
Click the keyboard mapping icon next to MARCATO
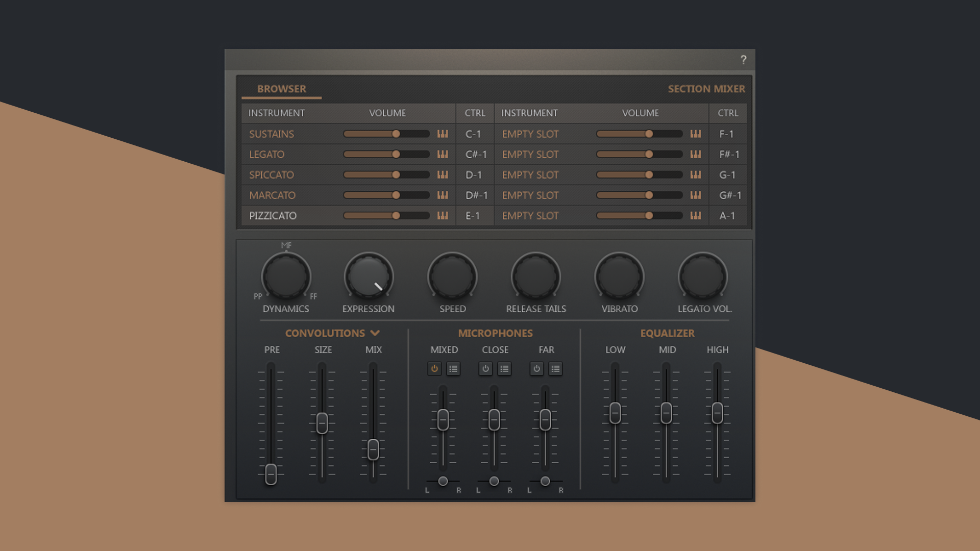(x=442, y=195)
